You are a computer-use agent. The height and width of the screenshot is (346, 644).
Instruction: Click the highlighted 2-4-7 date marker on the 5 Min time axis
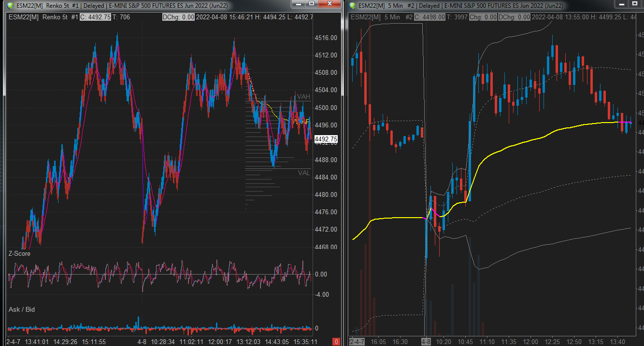click(357, 342)
